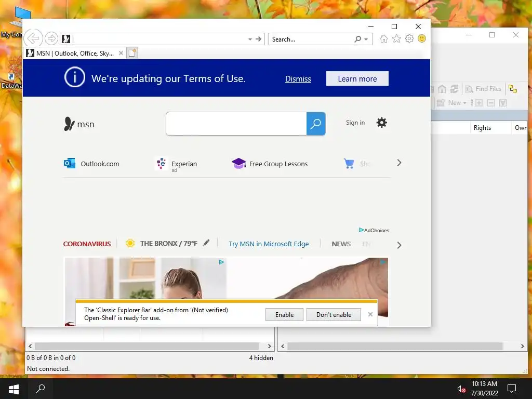
Task: Expand the New dropdown in WinSCP
Action: (465, 103)
